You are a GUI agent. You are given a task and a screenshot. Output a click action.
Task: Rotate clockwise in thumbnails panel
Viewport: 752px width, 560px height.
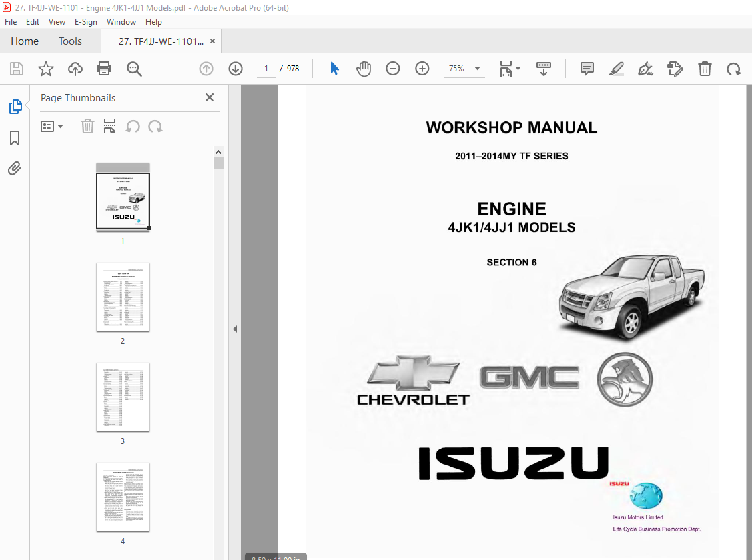click(x=155, y=127)
